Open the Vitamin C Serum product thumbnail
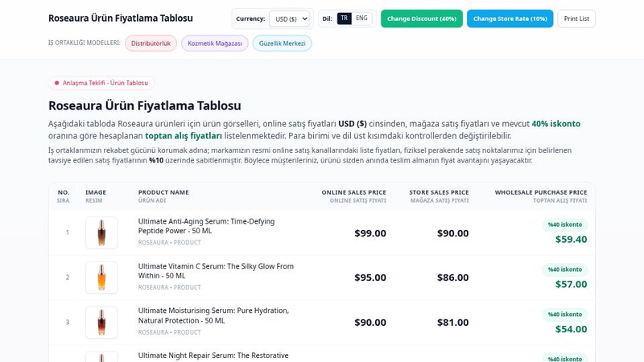This screenshot has width=644, height=362. 101,278
